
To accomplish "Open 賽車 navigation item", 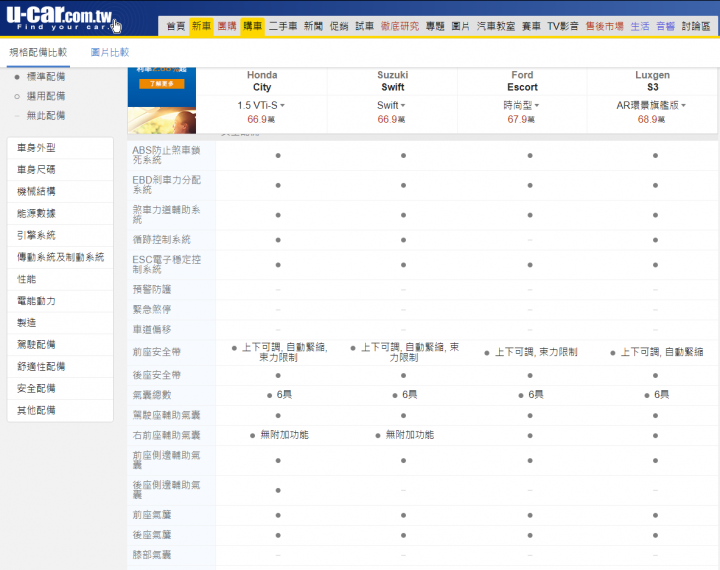I will [531, 26].
